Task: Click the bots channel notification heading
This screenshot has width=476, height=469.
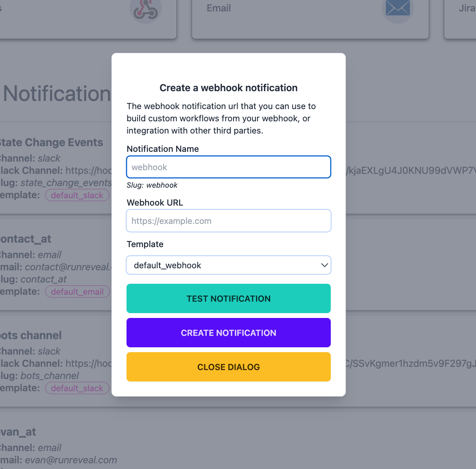Action: [31, 335]
